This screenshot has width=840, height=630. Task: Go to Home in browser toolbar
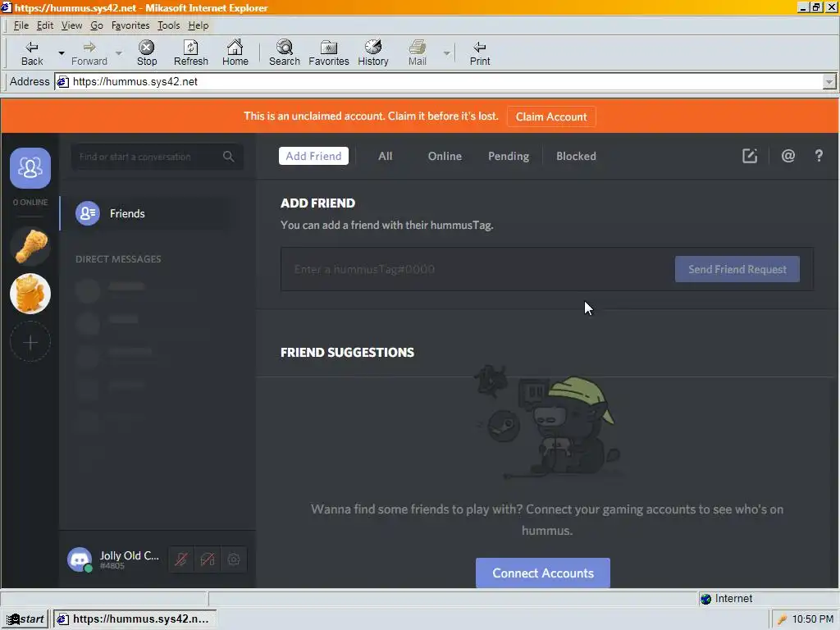point(235,53)
